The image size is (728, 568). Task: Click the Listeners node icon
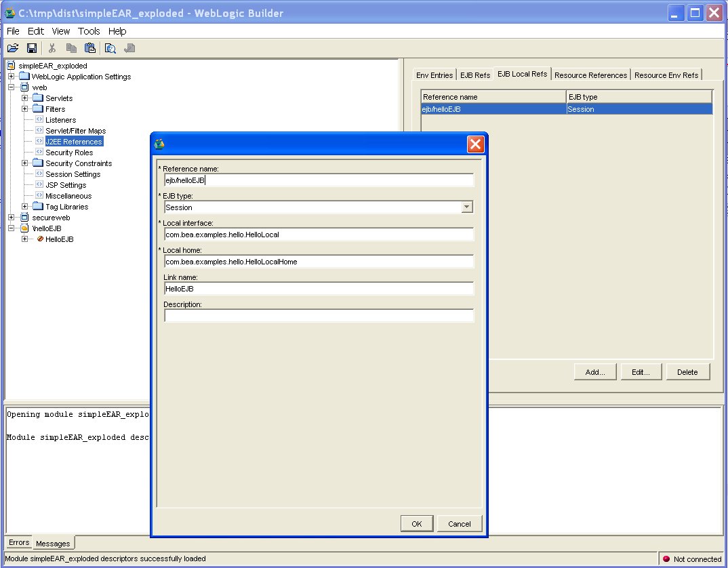point(39,119)
